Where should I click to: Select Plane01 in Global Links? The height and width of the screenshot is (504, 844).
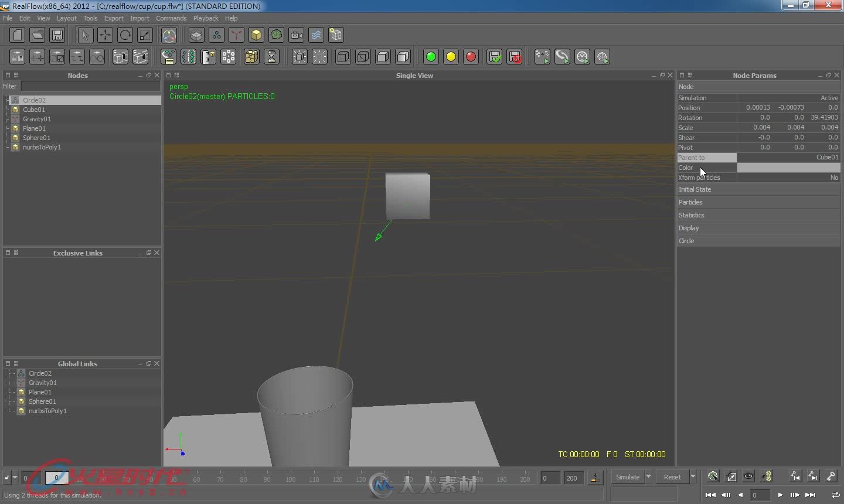40,392
